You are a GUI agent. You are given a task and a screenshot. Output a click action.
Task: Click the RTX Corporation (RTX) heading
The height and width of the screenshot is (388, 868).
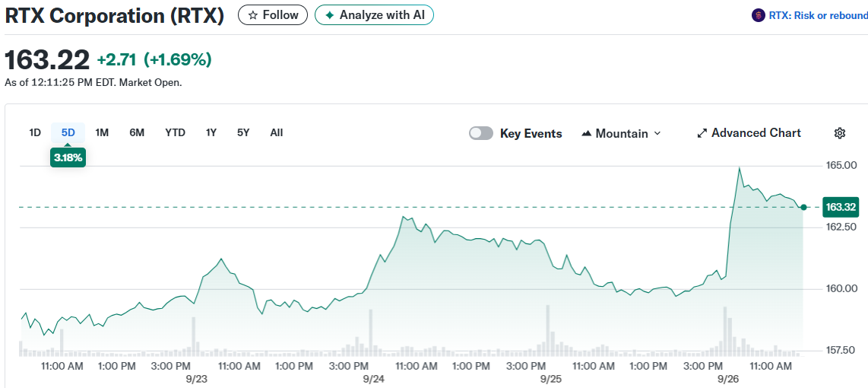tap(115, 16)
